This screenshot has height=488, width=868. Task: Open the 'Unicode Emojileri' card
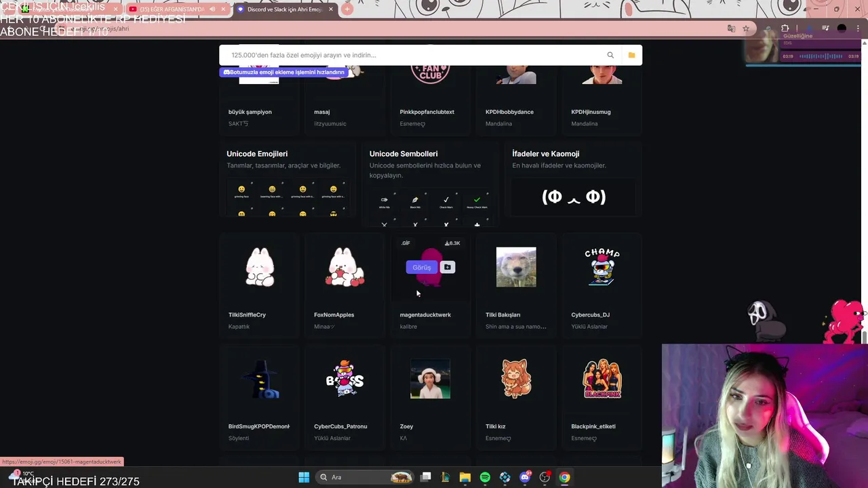(288, 179)
